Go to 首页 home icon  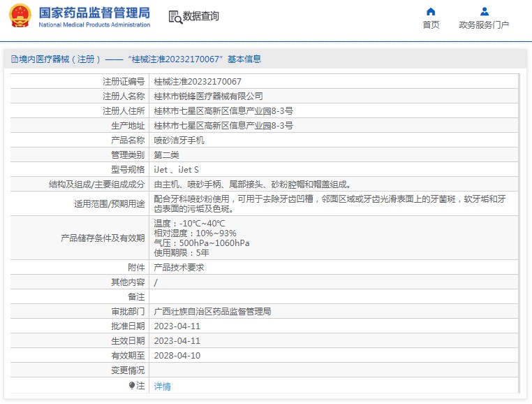pos(431,12)
